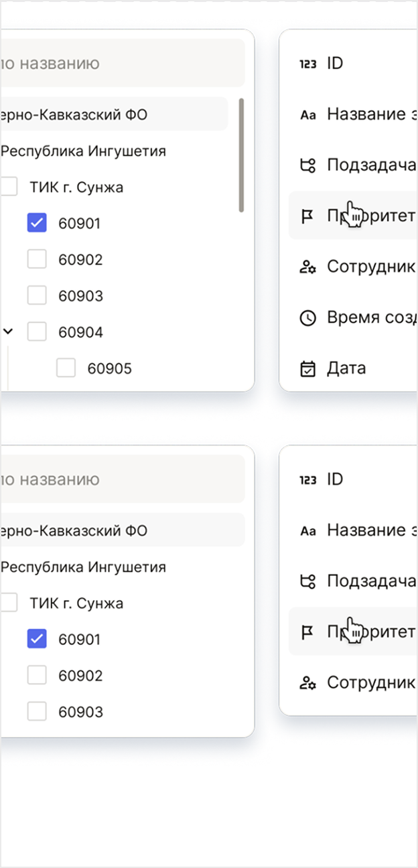
Task: Tick the 60904 checkbox
Action: [x=37, y=332]
